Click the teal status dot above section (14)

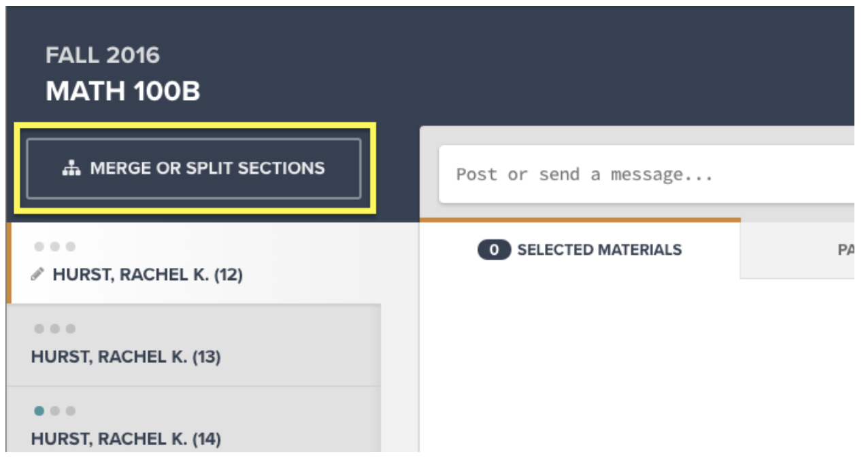pos(39,411)
